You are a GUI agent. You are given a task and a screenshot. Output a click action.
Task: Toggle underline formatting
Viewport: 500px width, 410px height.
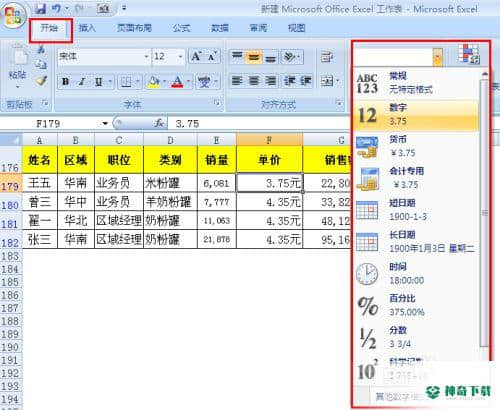[x=98, y=82]
